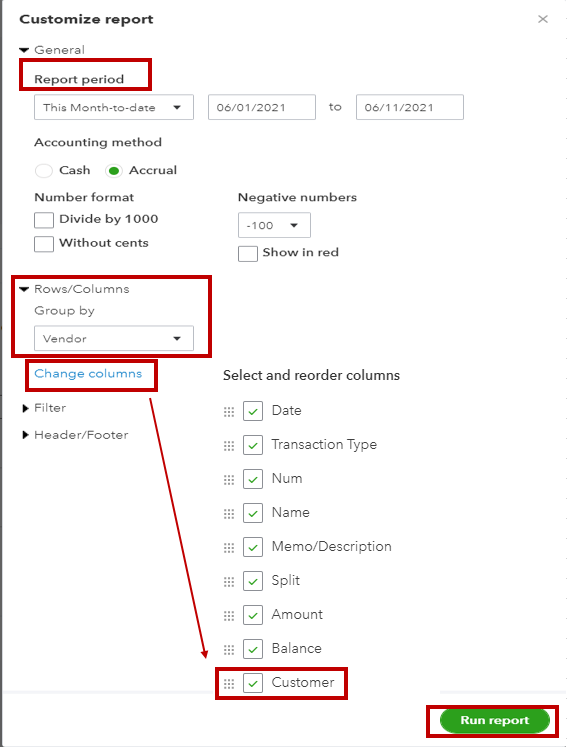Enable the Divide by 1000 checkbox

(44, 220)
